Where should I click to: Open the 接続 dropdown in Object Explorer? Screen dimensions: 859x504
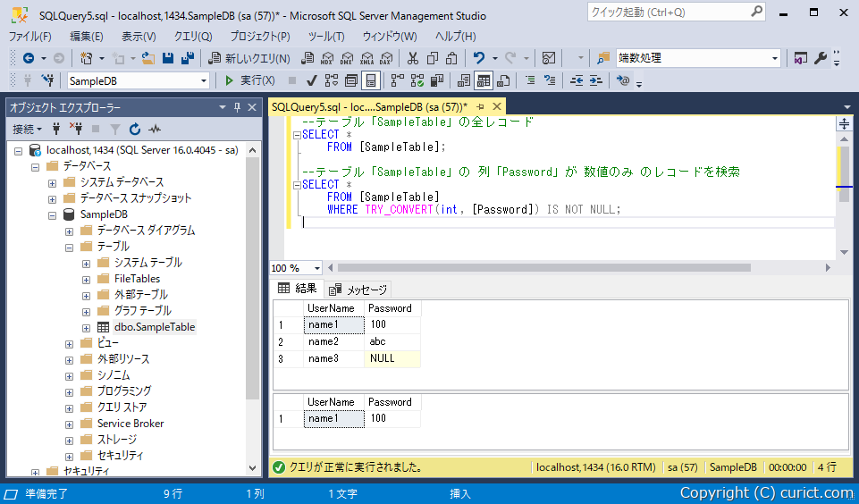[28, 130]
